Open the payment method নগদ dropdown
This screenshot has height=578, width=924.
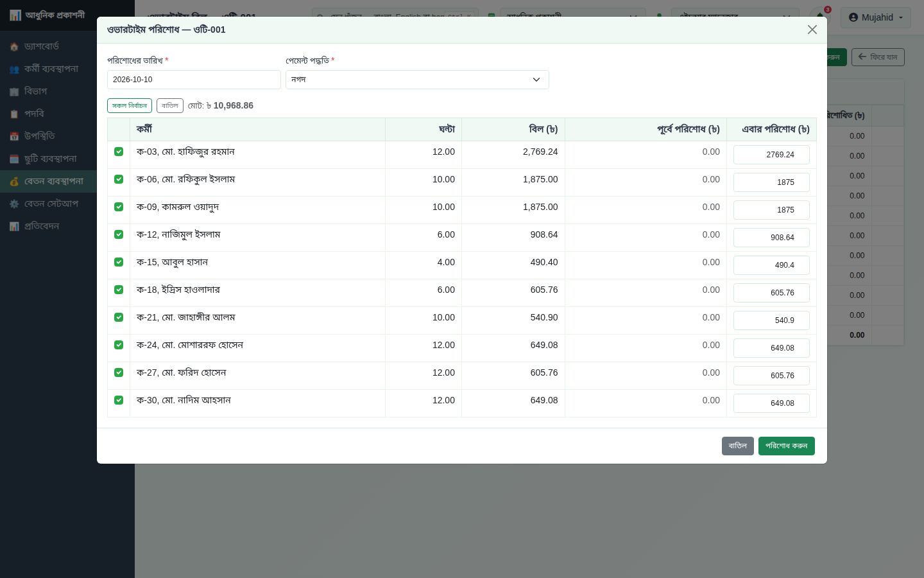(x=417, y=80)
